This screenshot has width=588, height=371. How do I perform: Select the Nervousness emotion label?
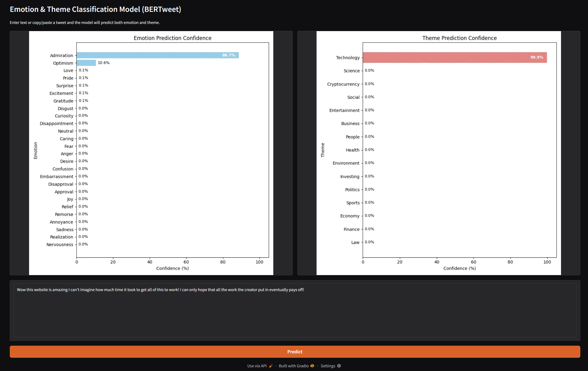click(60, 244)
